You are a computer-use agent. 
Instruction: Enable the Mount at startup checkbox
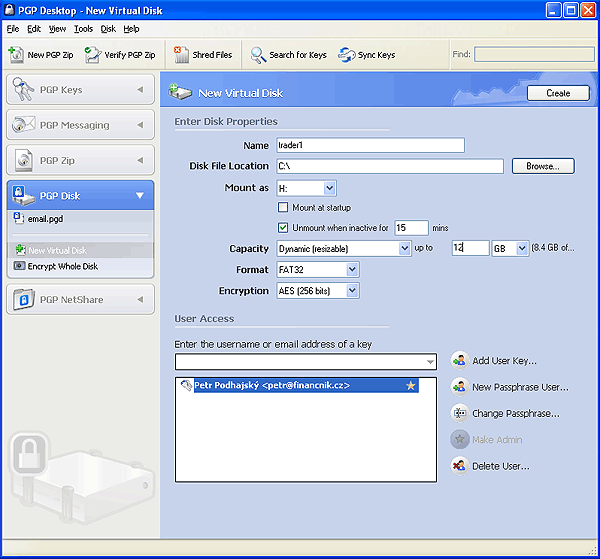point(283,207)
